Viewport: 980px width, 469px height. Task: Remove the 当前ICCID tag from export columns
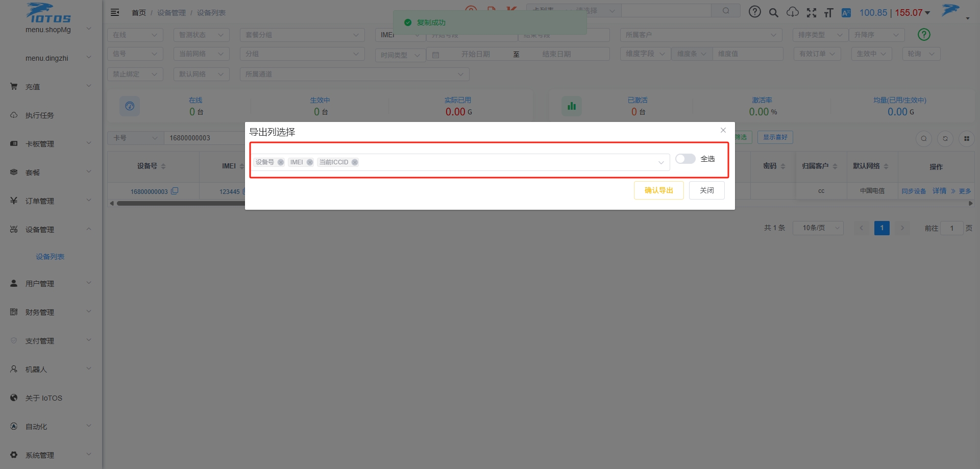tap(355, 162)
